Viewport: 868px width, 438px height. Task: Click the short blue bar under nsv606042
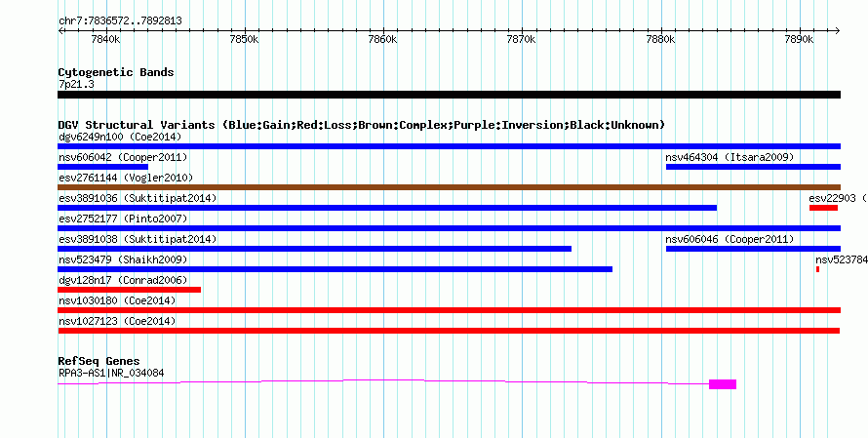point(103,167)
